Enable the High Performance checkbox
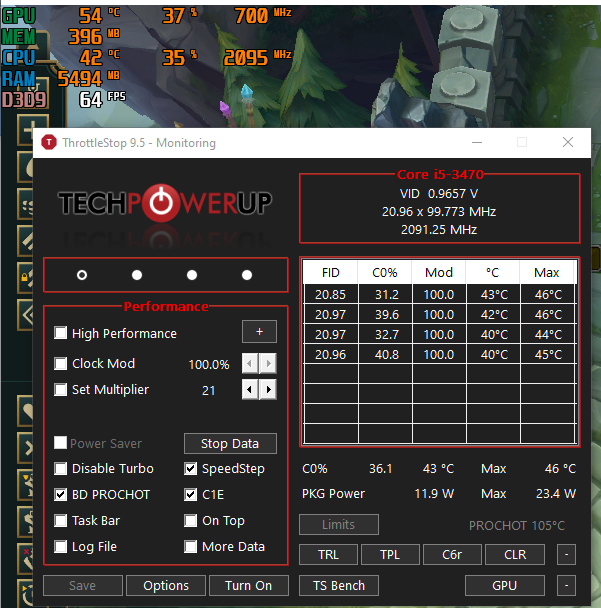Image resolution: width=601 pixels, height=608 pixels. click(x=60, y=333)
